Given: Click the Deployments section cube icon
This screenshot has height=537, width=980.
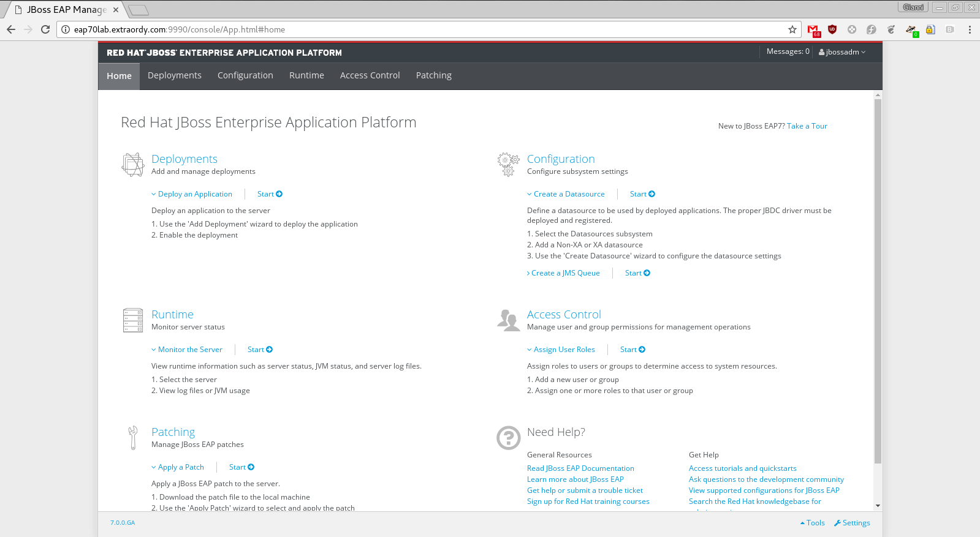Looking at the screenshot, I should [133, 165].
